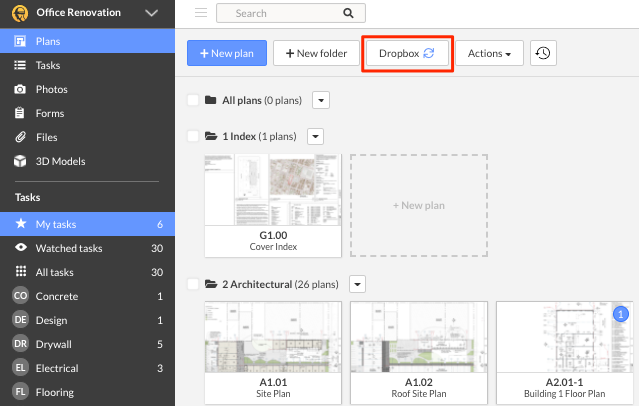Screen dimensions: 639x406
Task: Select Watched tasks filter
Action: click(x=87, y=248)
